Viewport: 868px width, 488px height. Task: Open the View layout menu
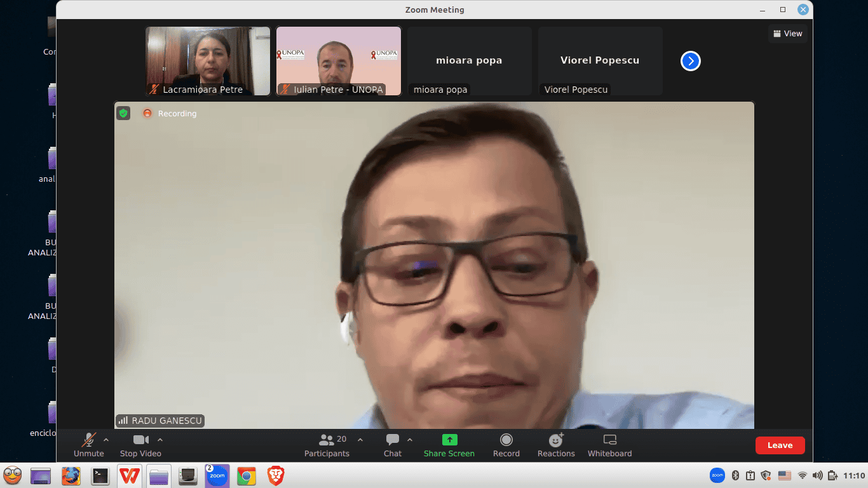click(x=788, y=34)
